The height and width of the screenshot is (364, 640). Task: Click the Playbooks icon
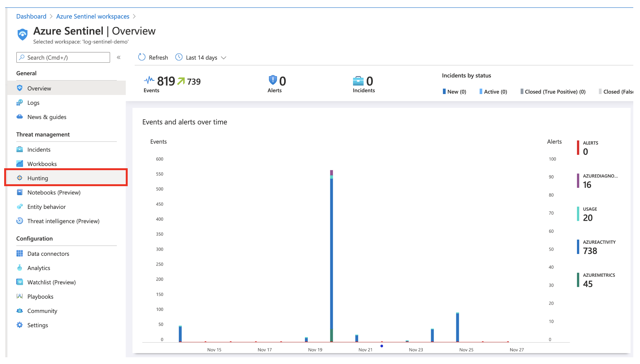[20, 296]
